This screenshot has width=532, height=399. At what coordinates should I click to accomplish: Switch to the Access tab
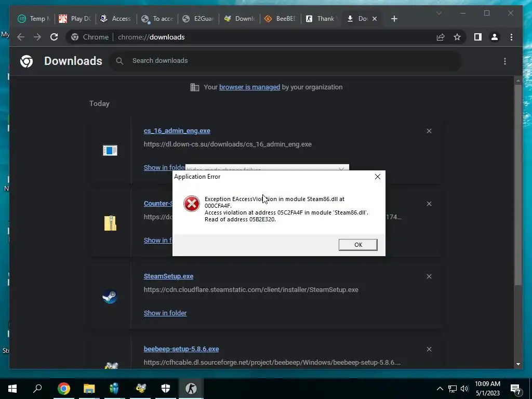coord(116,19)
